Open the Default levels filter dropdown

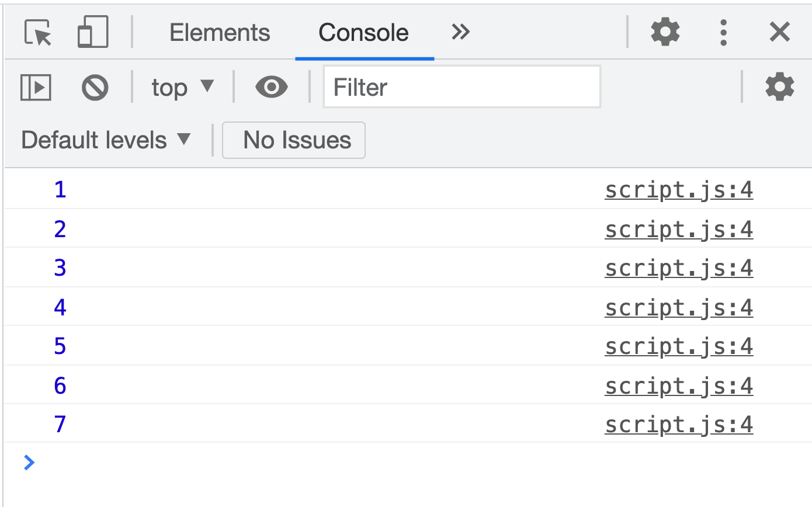[105, 140]
